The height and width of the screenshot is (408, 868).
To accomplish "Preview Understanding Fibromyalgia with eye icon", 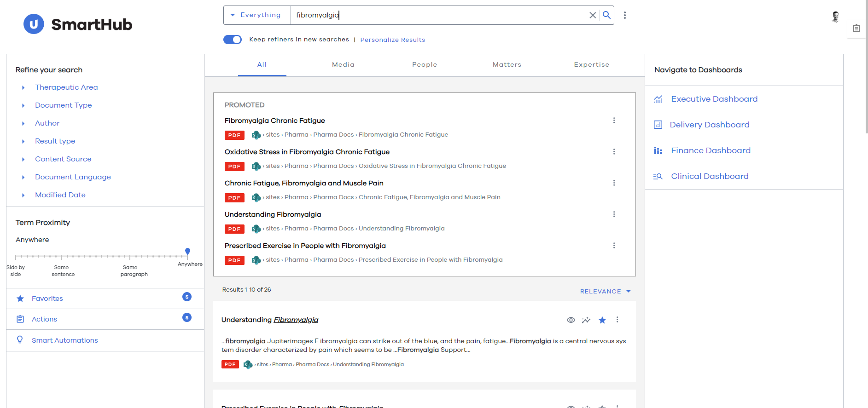I will (x=571, y=320).
